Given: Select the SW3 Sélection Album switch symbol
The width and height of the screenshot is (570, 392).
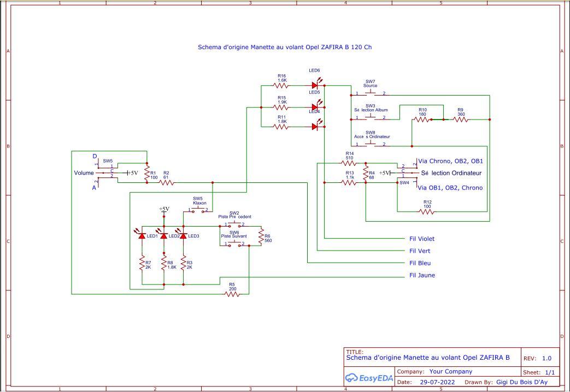Looking at the screenshot, I should click(x=370, y=117).
